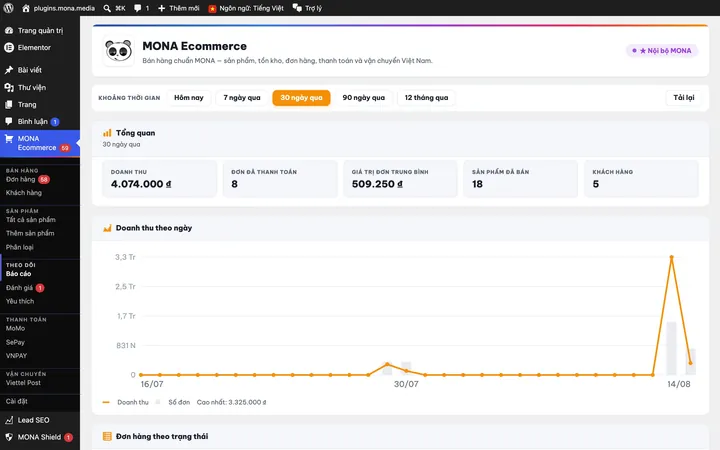Click the MONA Shield icon
The image size is (720, 450).
[9, 437]
